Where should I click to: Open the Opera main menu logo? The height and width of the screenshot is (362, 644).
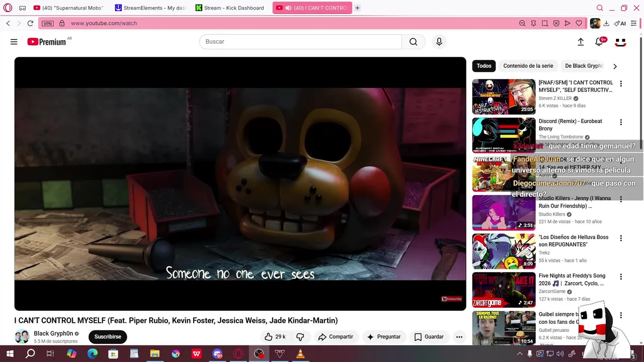click(x=8, y=8)
